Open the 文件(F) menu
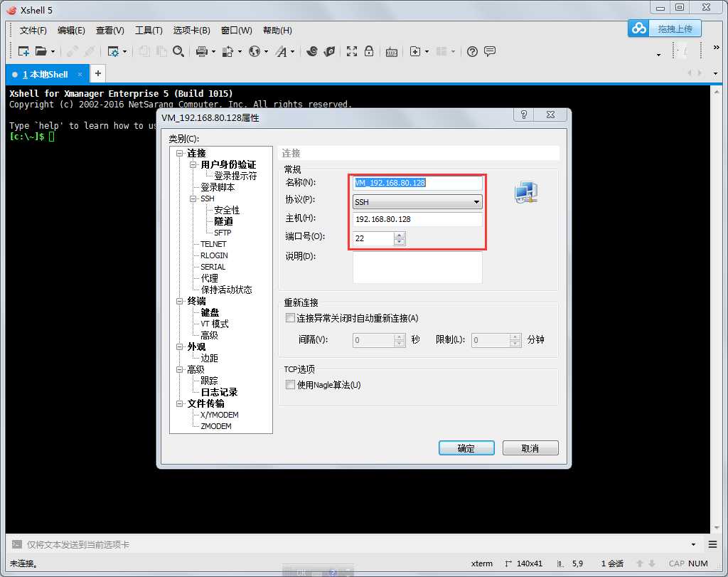The image size is (728, 577). (33, 30)
